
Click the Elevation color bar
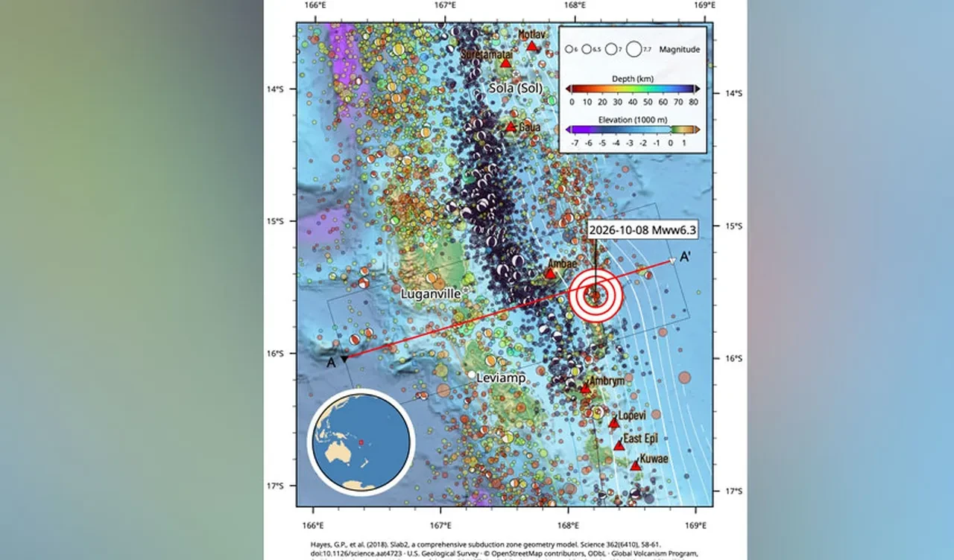coord(632,130)
